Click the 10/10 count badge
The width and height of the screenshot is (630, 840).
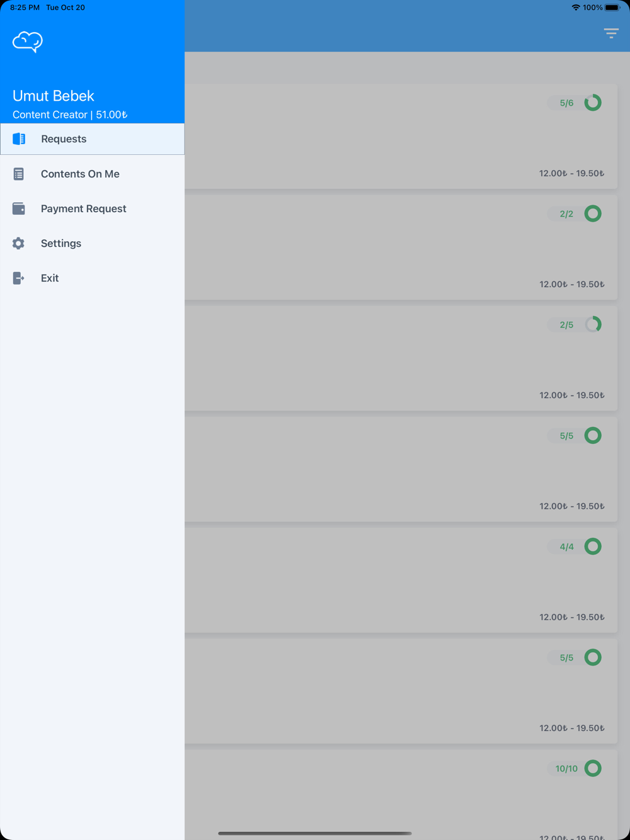click(566, 768)
